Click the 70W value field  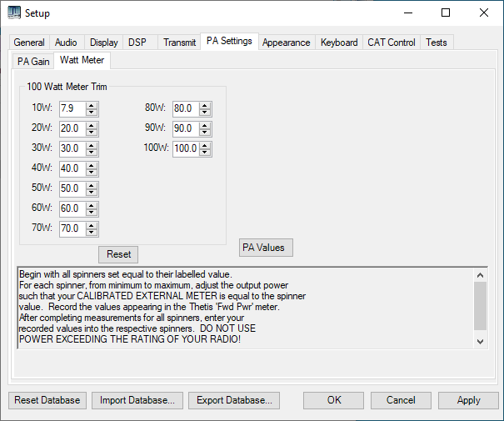pyautogui.click(x=73, y=228)
